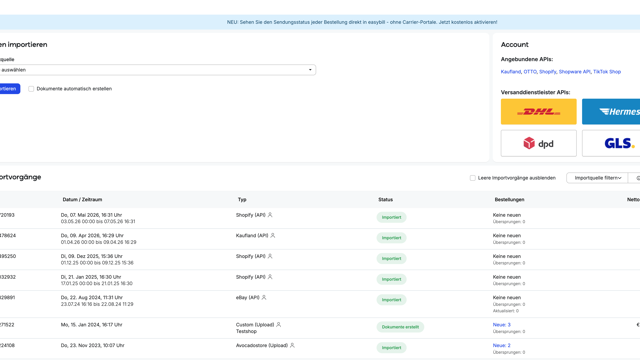This screenshot has height=360, width=640.
Task: Click user icon next to eBay (API)
Action: coord(264,298)
